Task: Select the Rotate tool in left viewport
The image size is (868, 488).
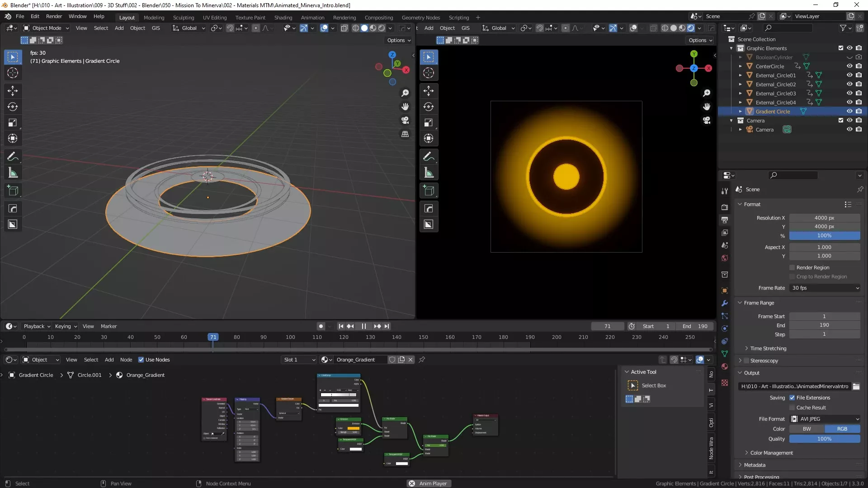Action: click(13, 107)
